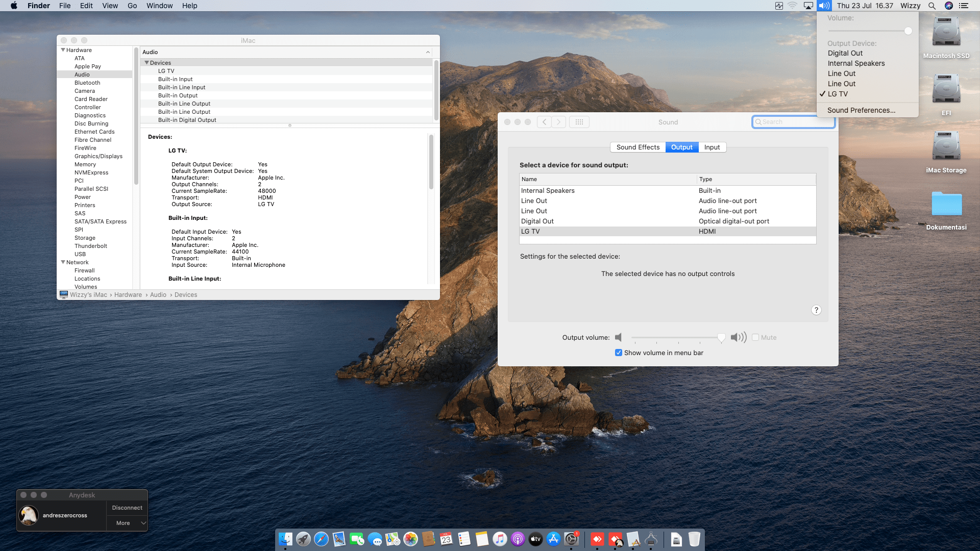Screen dimensions: 980x551
Task: Toggle sort on Audio column header
Action: pos(286,52)
